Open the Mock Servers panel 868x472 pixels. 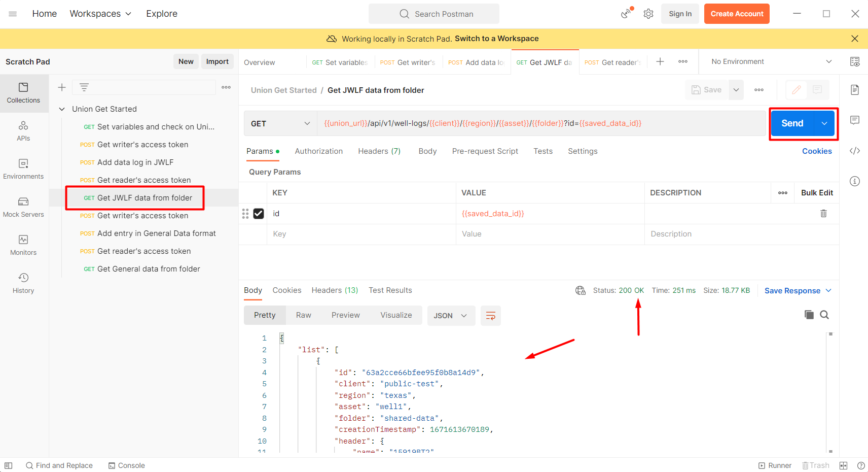tap(23, 207)
